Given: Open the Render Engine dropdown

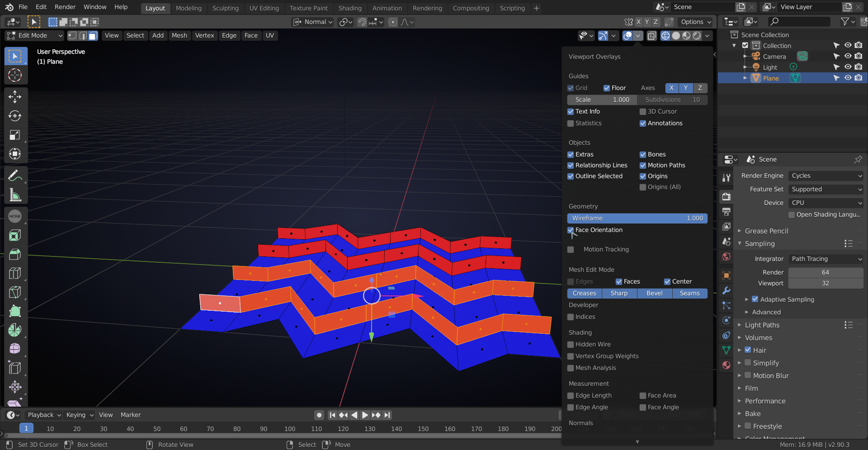Looking at the screenshot, I should point(826,176).
